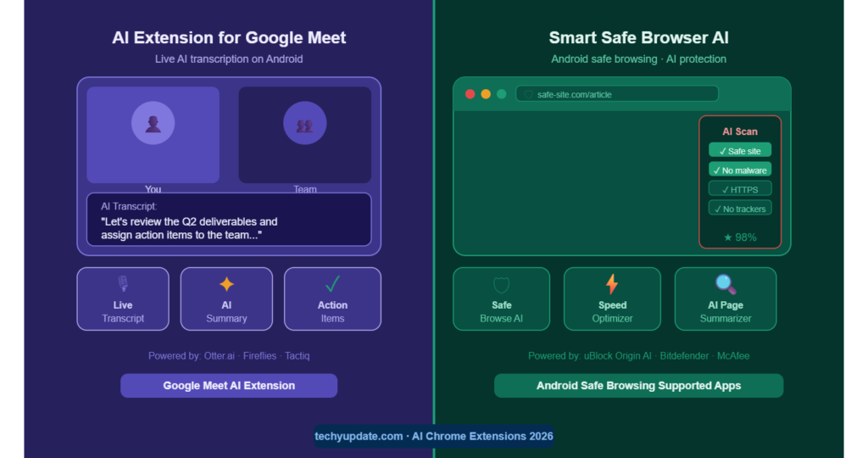Click the safe-site.com/article address bar
868x458 pixels.
pos(617,94)
